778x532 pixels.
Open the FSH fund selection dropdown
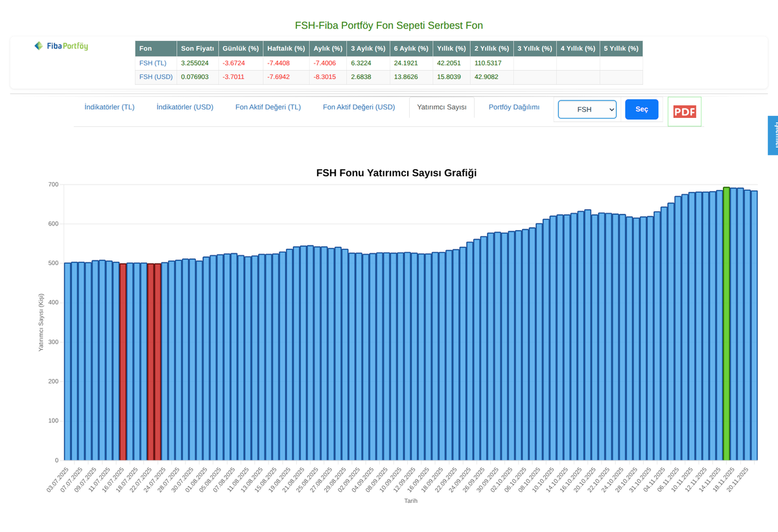(x=587, y=110)
